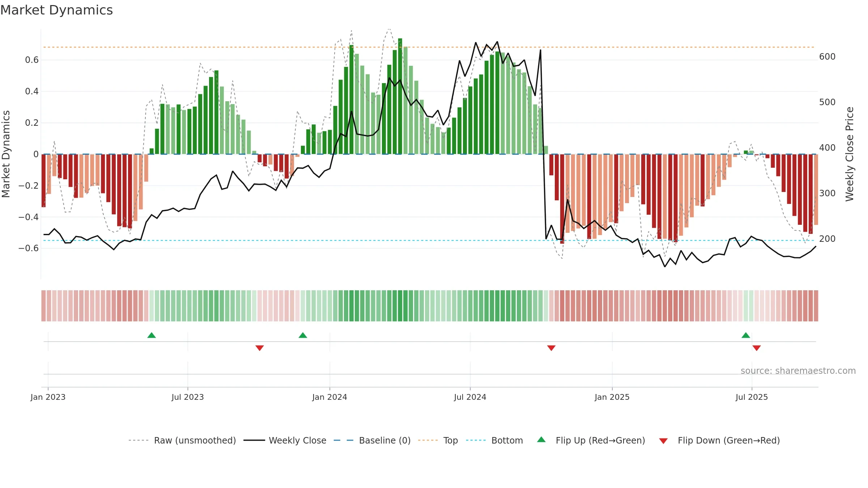Click the Market Dynamics chart title

[x=56, y=10]
